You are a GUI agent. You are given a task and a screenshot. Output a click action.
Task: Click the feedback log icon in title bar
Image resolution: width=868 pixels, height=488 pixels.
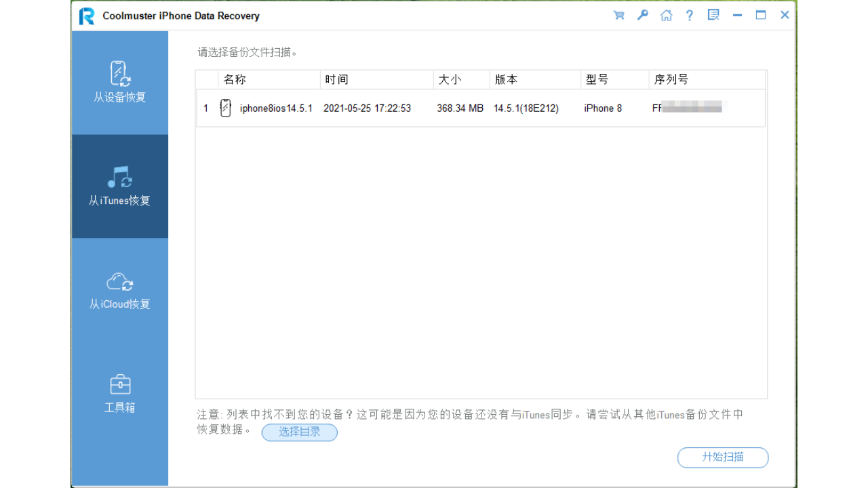click(713, 14)
